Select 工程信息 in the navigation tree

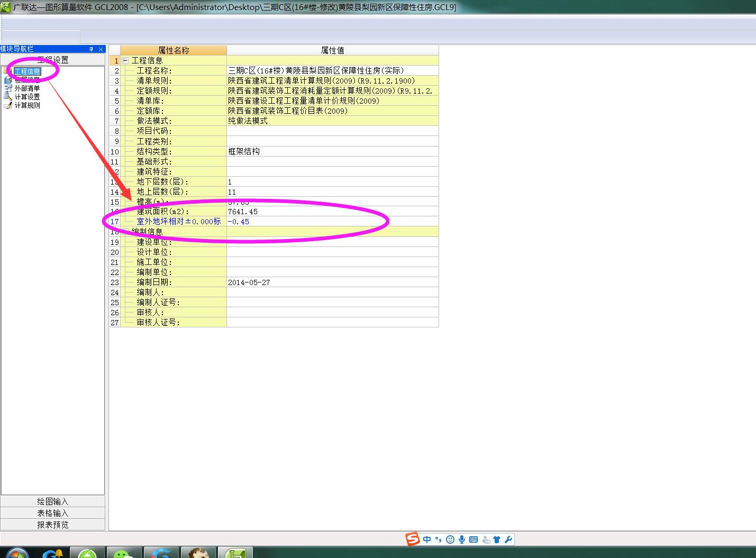[x=27, y=71]
